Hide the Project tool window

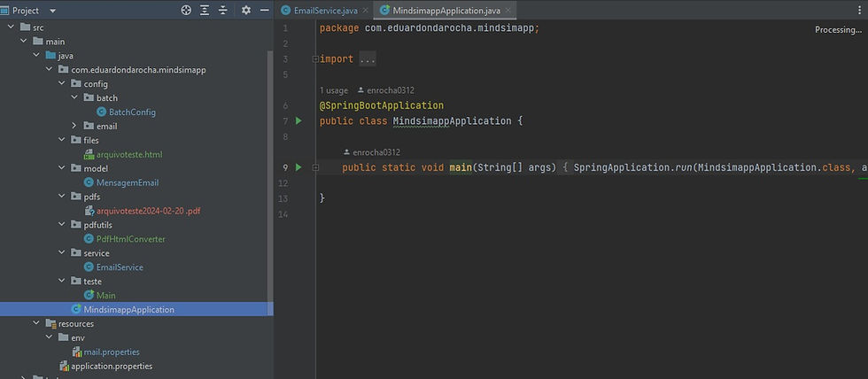(265, 11)
